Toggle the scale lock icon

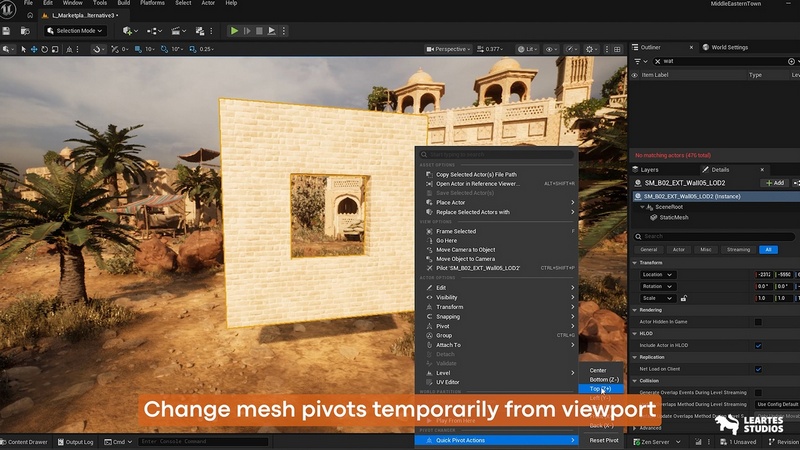[x=683, y=297]
